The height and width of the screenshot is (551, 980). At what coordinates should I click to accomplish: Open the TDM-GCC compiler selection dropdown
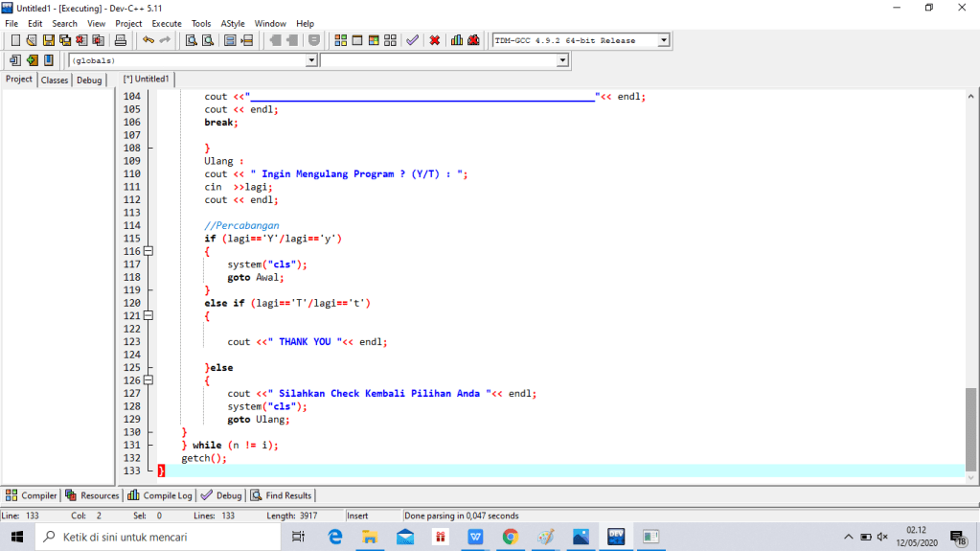pos(663,40)
